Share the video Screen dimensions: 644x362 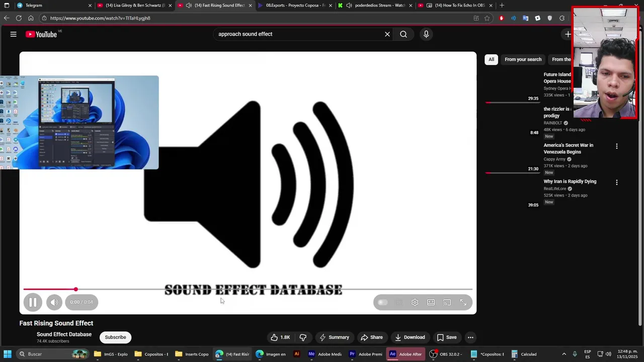(x=372, y=337)
